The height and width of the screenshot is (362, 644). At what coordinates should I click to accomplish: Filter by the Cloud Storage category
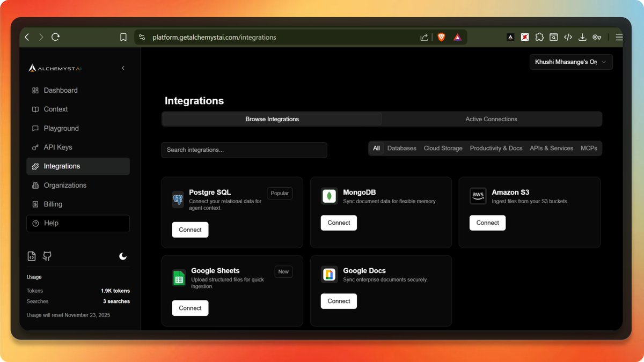(443, 149)
